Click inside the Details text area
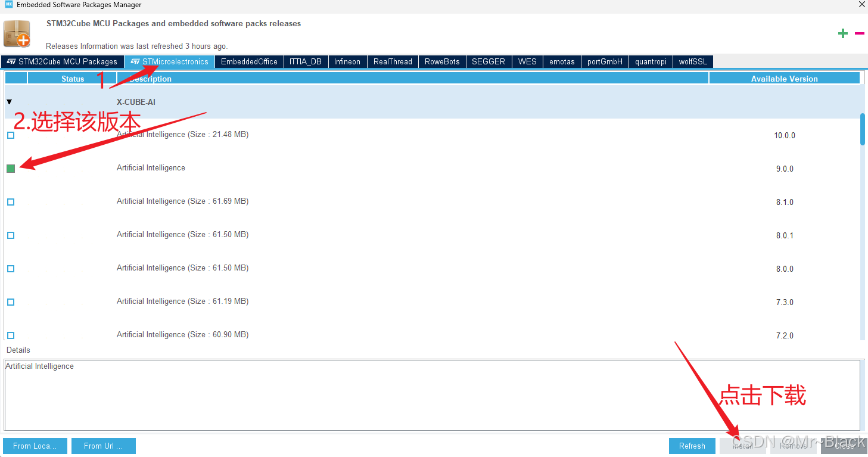Viewport: 868px width, 457px height. [x=432, y=394]
